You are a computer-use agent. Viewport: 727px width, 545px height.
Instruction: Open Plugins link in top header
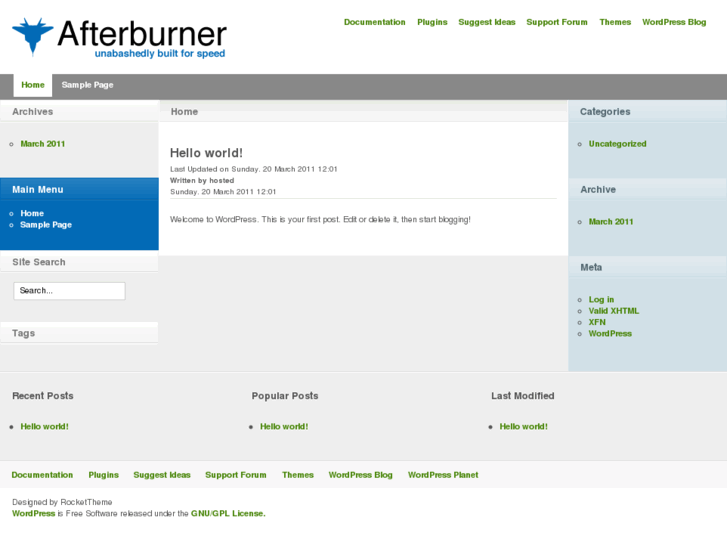[432, 22]
